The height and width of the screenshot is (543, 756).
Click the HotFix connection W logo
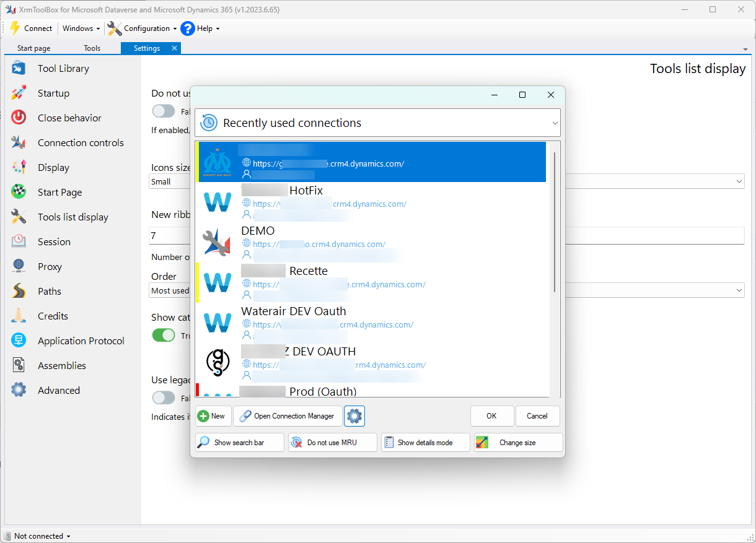click(218, 202)
